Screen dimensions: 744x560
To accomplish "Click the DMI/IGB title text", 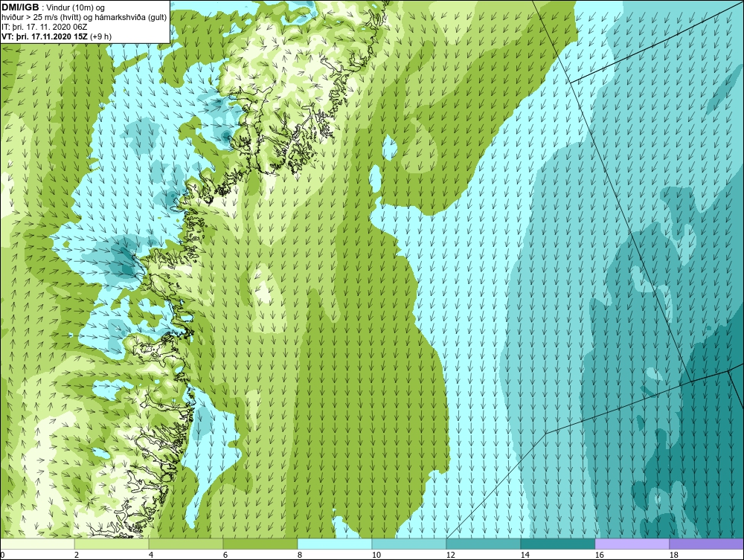I will point(20,7).
